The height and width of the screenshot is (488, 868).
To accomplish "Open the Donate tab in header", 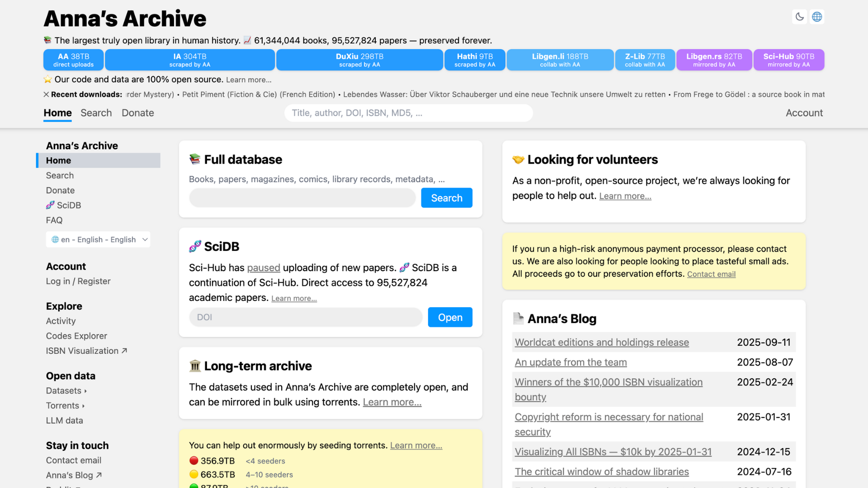I will (x=137, y=113).
